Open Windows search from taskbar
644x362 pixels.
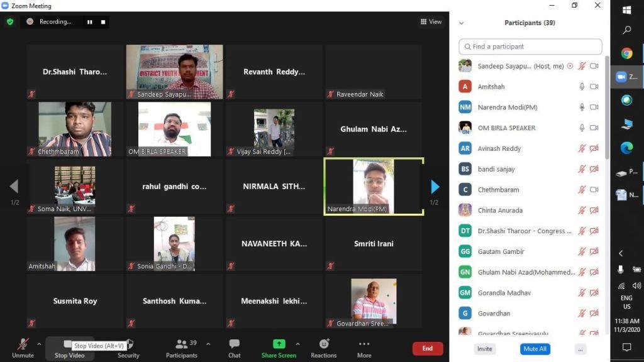[x=627, y=30]
